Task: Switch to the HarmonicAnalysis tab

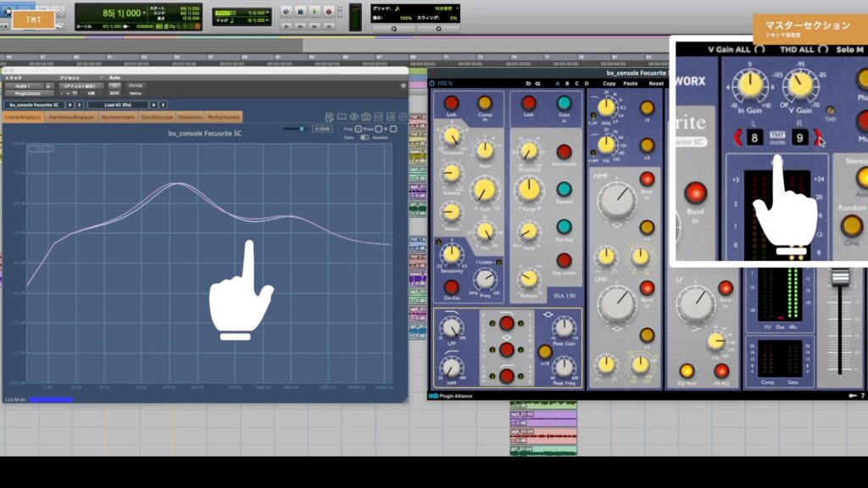Action: (x=71, y=117)
